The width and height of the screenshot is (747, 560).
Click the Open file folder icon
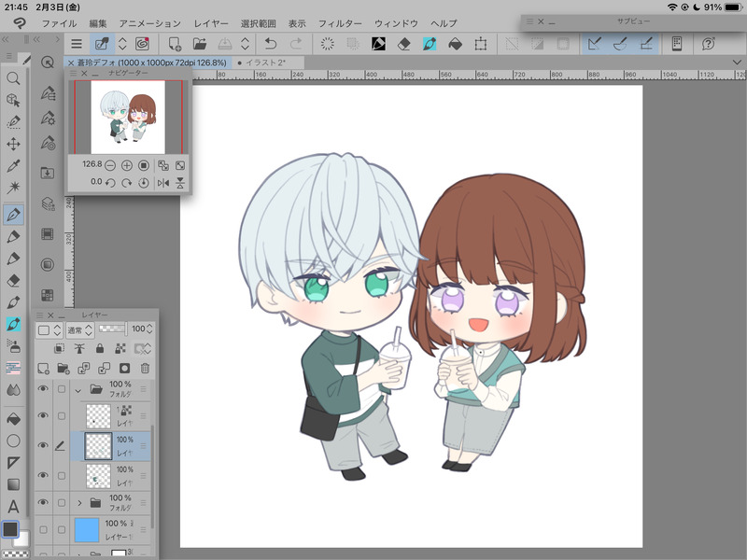click(x=200, y=44)
